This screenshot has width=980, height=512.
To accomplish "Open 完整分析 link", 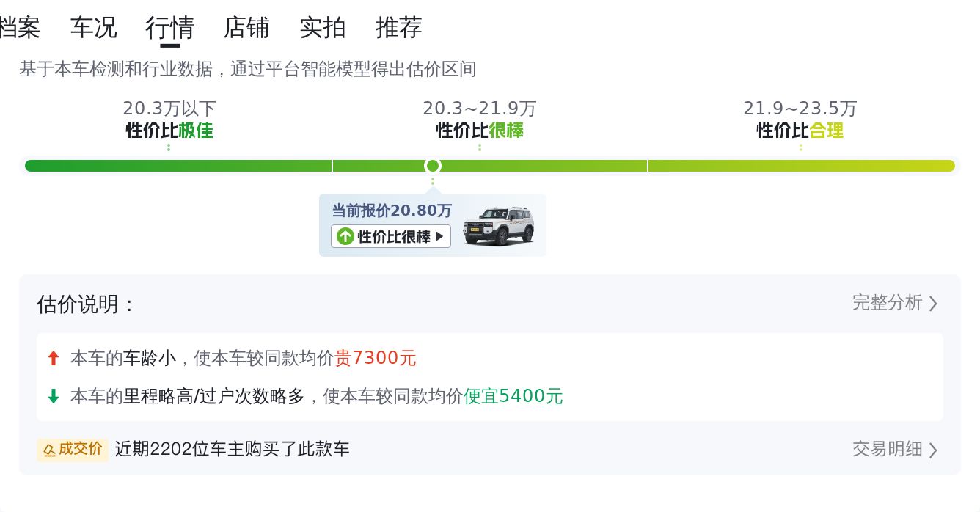I will (887, 303).
